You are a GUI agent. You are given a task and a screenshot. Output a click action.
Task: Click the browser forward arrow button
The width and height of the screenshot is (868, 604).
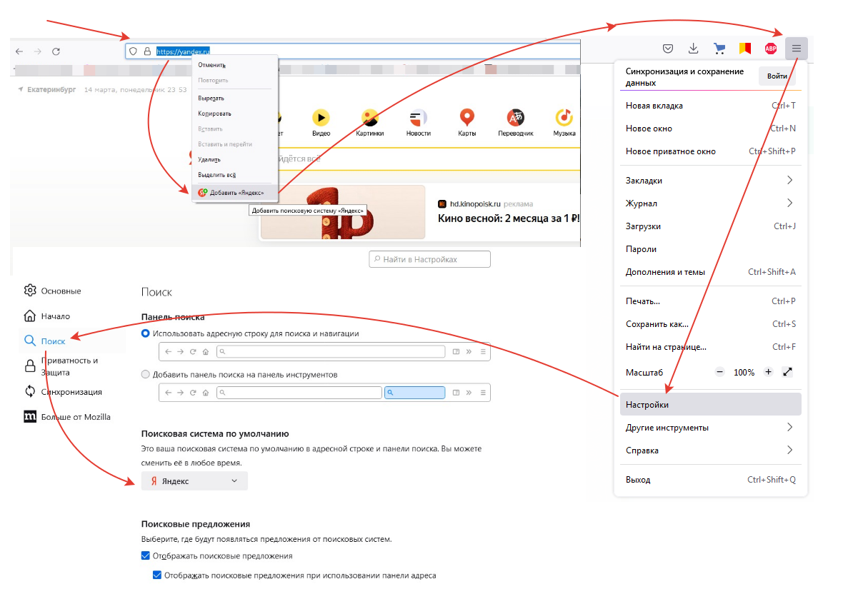38,51
